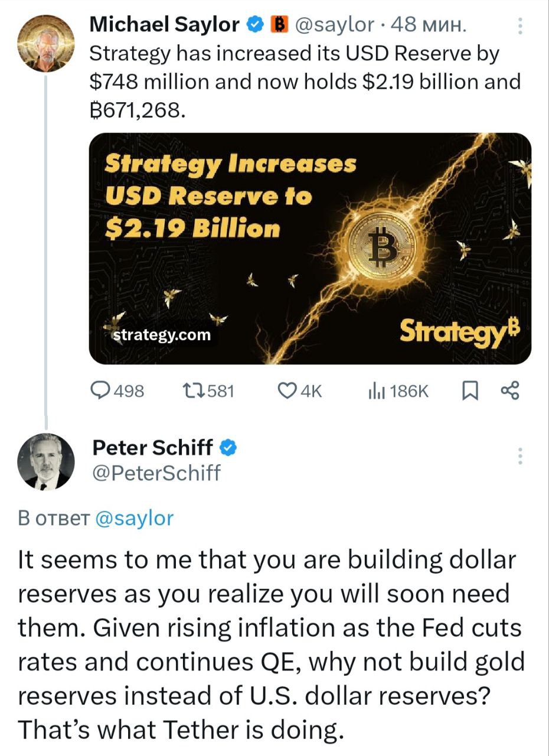Image resolution: width=549 pixels, height=756 pixels.
Task: Open more options on Schiff's reply
Action: [x=520, y=457]
